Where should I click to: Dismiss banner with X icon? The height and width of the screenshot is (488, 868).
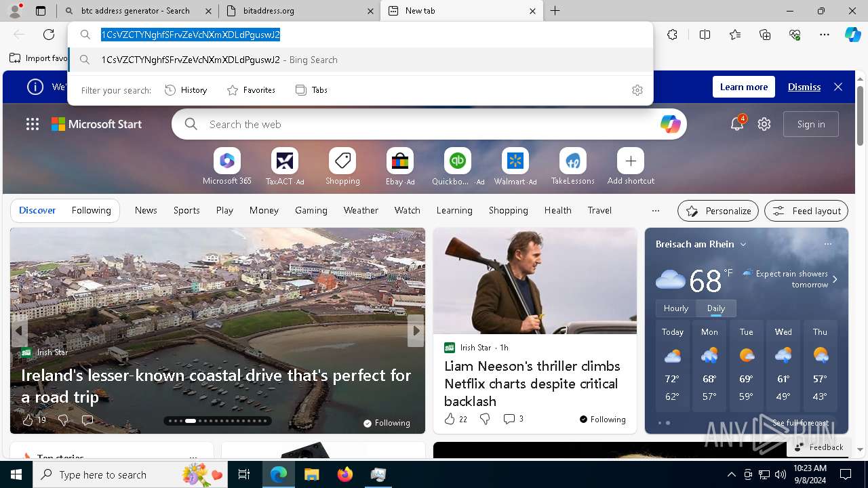pos(838,87)
